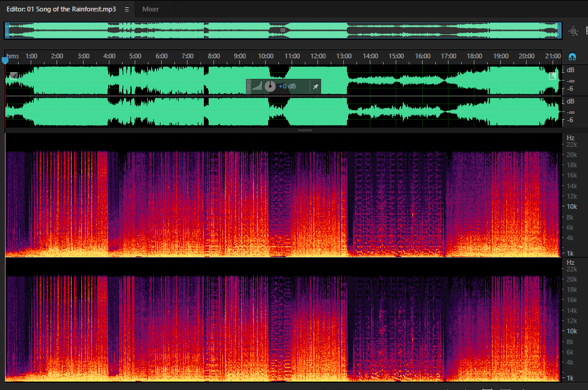The height and width of the screenshot is (390, 588).
Task: Click the 10k label on the upper spectral scale
Action: (x=572, y=206)
